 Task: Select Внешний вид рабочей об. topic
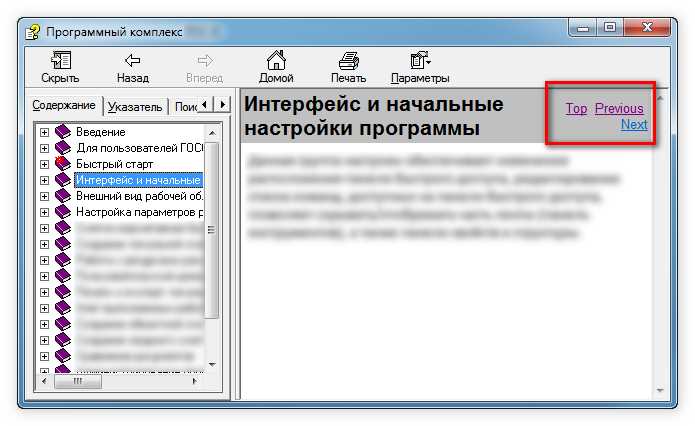[x=140, y=196]
